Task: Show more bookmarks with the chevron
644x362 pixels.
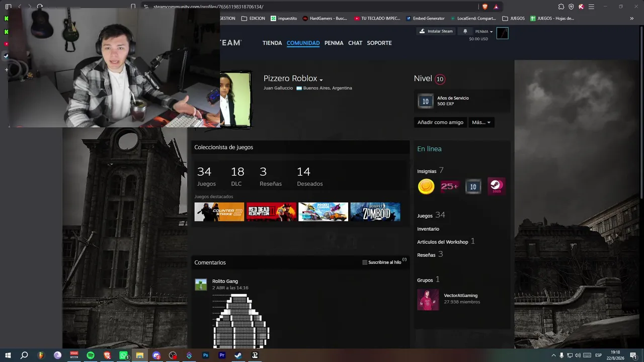Action: point(631,19)
